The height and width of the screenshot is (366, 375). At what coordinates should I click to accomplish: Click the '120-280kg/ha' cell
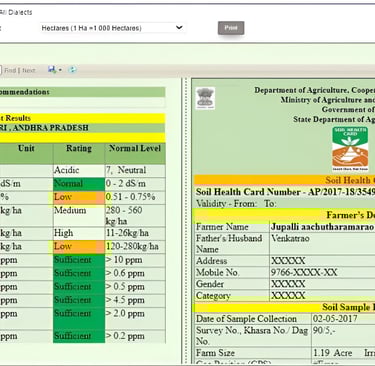(135, 246)
